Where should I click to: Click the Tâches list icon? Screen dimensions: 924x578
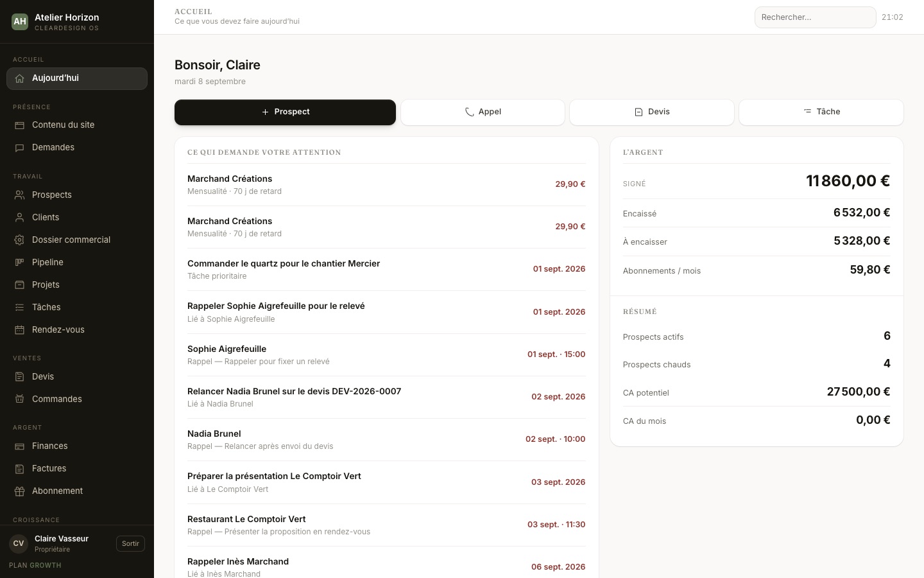[19, 308]
